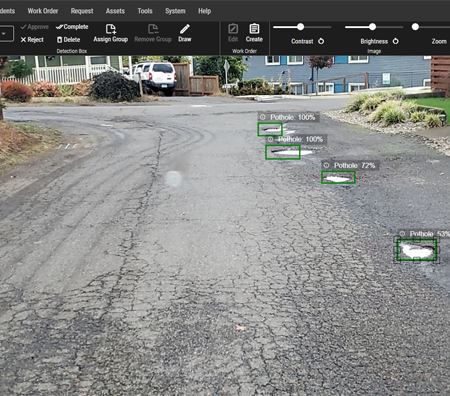Image resolution: width=450 pixels, height=396 pixels.
Task: Adjust the Zoom slider handle
Action: (415, 27)
